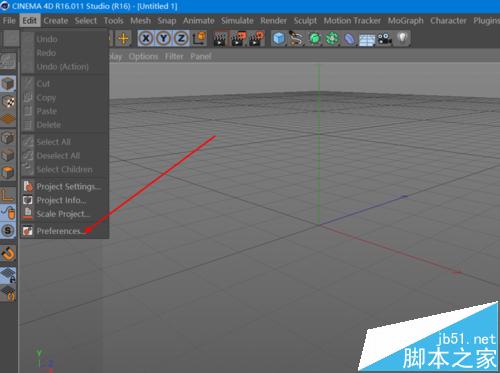Choose Preferences from the Edit menu

[x=65, y=231]
